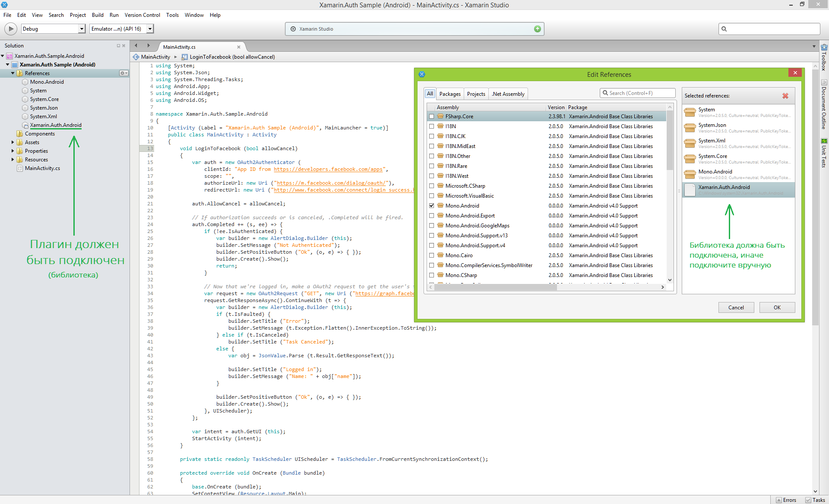The width and height of the screenshot is (829, 504).
Task: Click the References gear options button
Action: [124, 73]
